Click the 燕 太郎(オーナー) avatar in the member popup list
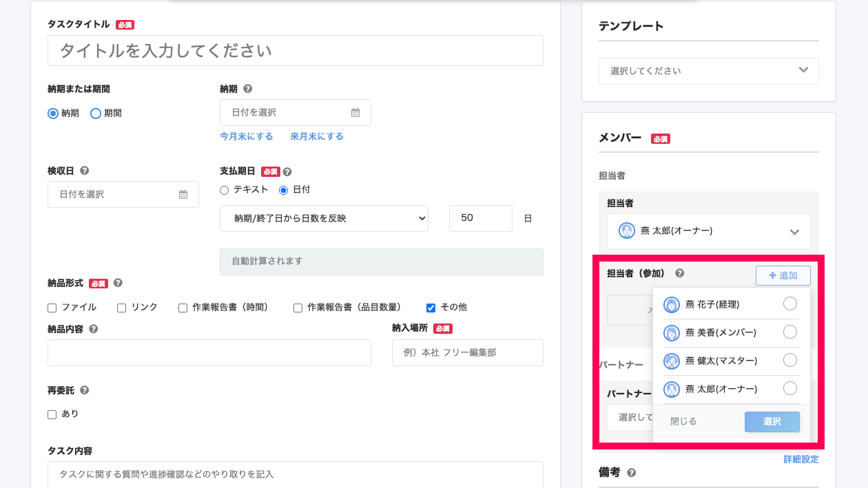 pyautogui.click(x=672, y=390)
